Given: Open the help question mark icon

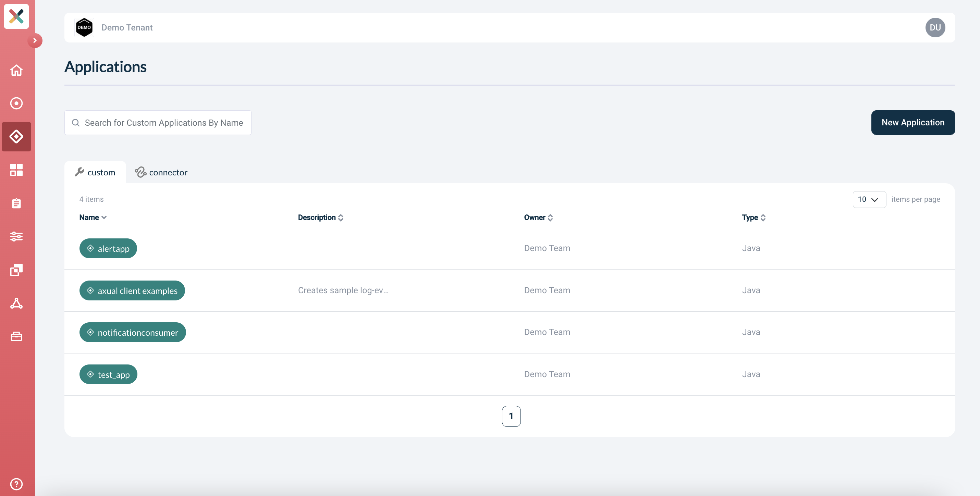Looking at the screenshot, I should click(x=16, y=484).
